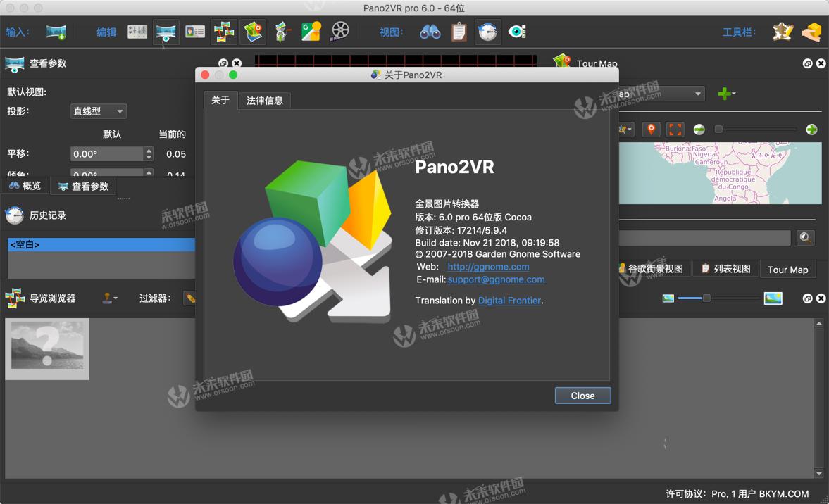Click the large thumbnail size icon
Screen dimensions: 829x504
click(773, 298)
